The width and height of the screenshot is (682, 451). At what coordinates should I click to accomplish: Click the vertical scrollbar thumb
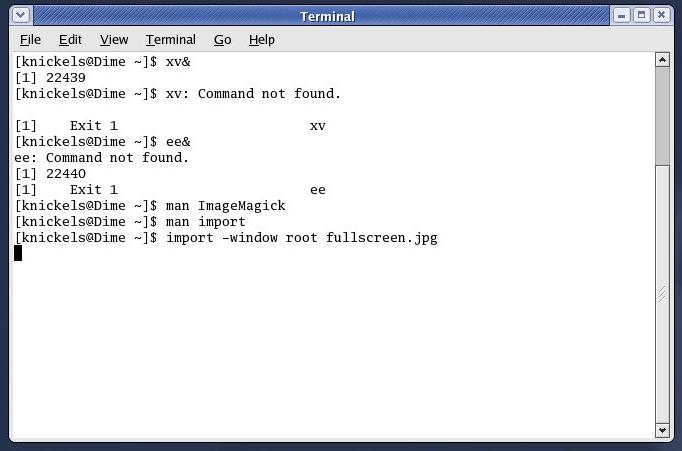click(662, 116)
